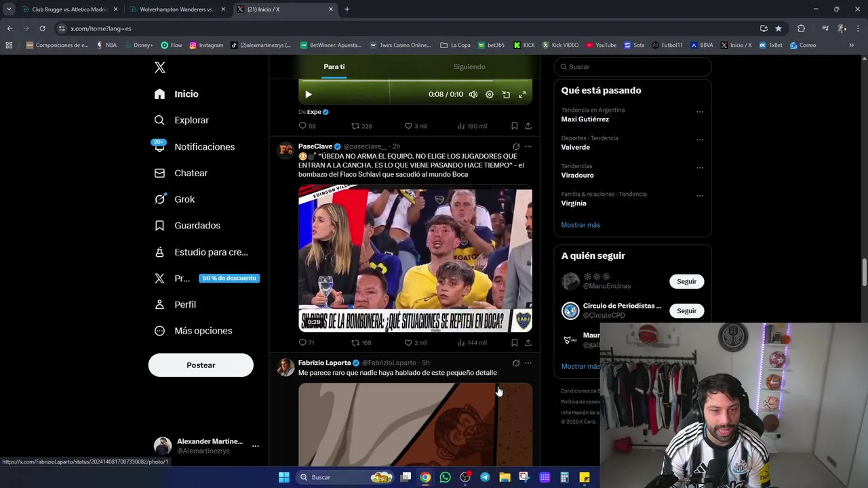Open Guardados bookmarks
868x488 pixels.
[x=187, y=225]
